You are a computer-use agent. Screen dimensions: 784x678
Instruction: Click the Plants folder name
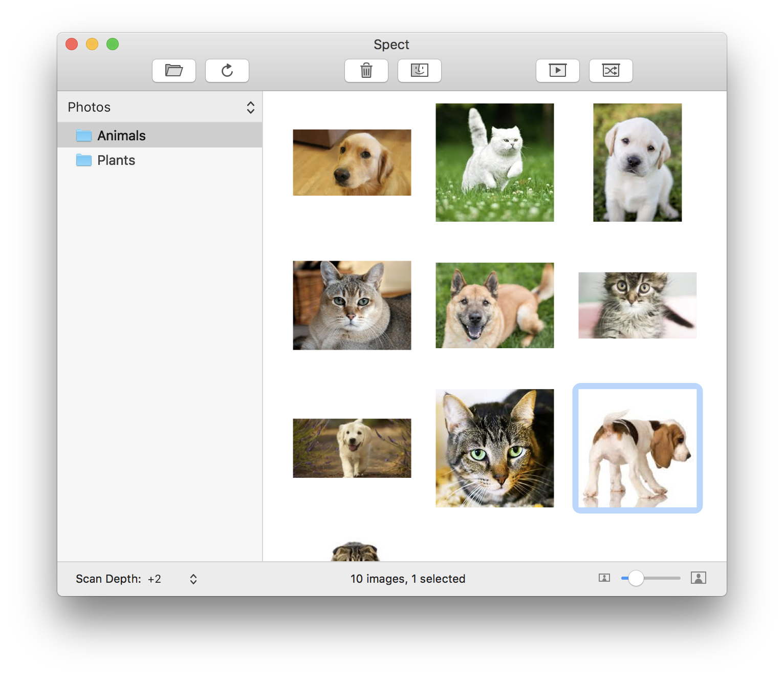coord(116,160)
